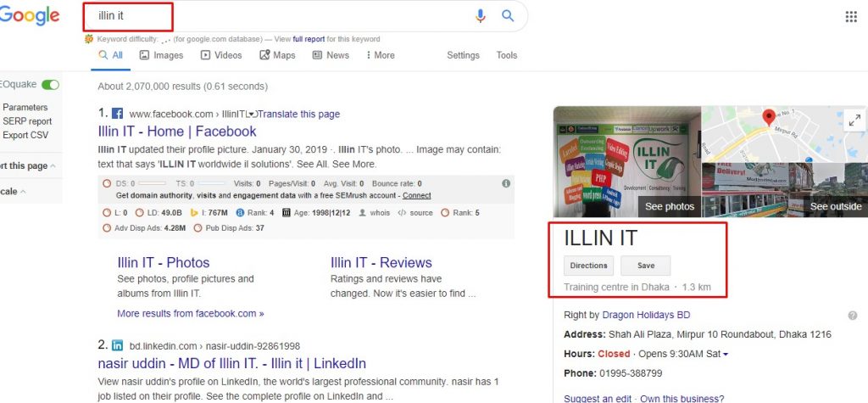
Task: Open the More search options menu
Action: click(380, 55)
